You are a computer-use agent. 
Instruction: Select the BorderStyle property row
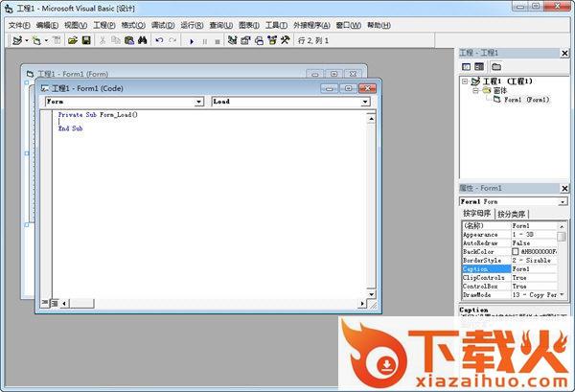[510, 260]
